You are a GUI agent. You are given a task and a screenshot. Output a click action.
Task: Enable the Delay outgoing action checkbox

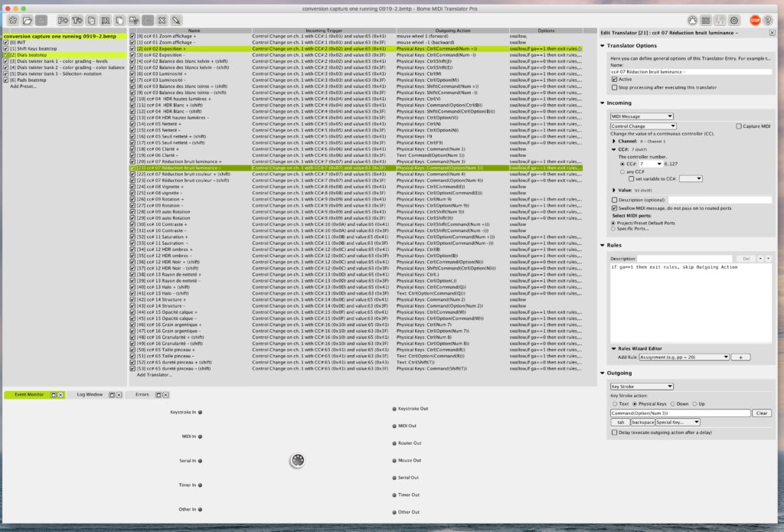[x=615, y=432]
